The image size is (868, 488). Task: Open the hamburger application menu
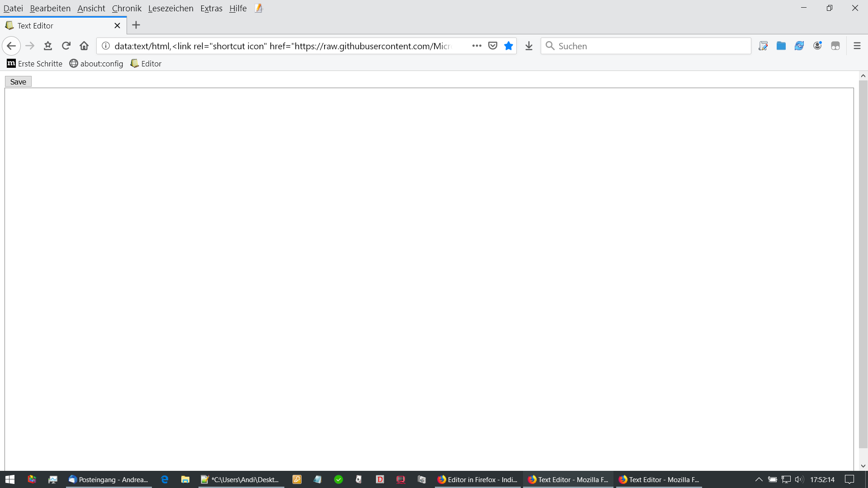tap(857, 46)
